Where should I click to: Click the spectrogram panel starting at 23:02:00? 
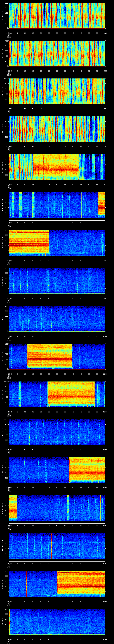coord(57,53)
